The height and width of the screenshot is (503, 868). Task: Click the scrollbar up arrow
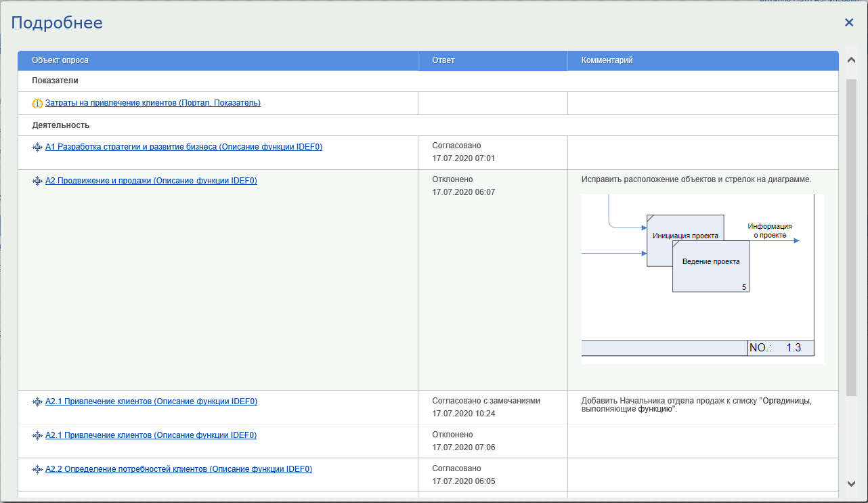(x=851, y=60)
